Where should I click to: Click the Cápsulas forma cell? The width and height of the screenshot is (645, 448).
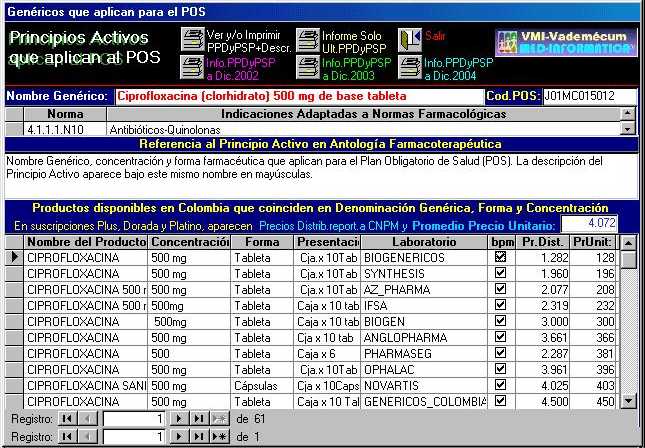click(262, 385)
